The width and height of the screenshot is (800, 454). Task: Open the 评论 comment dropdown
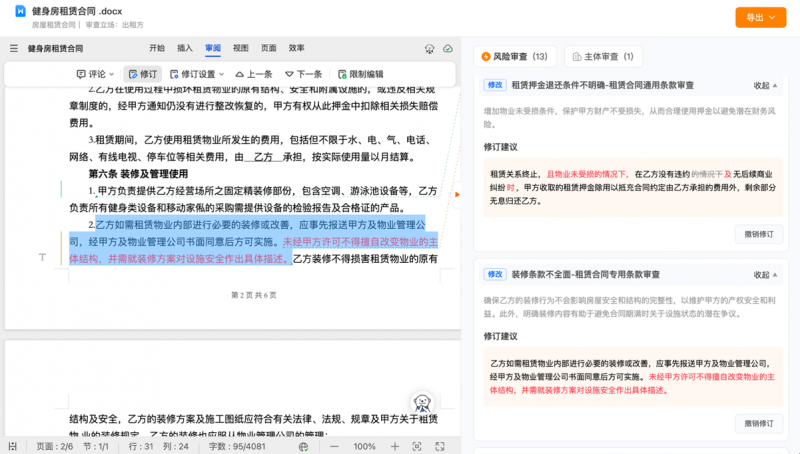click(95, 74)
